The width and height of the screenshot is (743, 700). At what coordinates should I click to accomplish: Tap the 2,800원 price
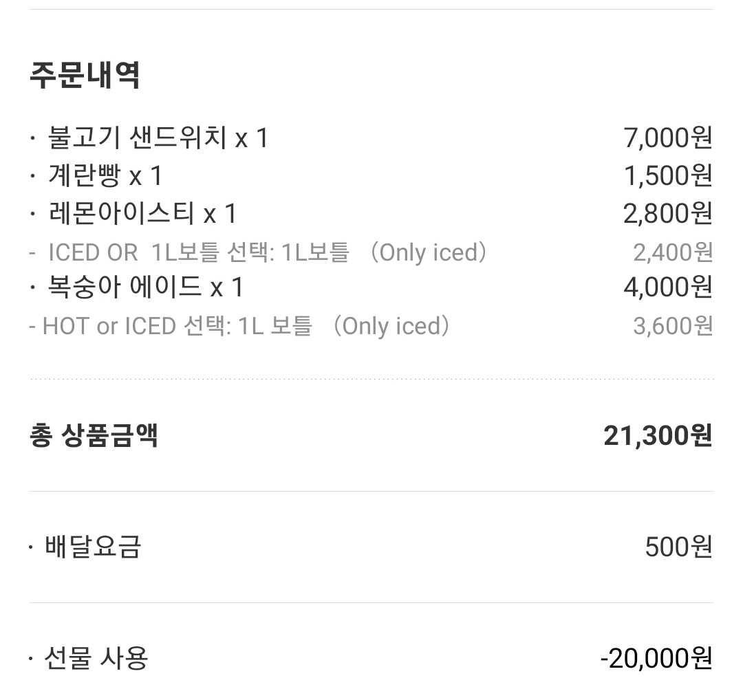point(668,214)
